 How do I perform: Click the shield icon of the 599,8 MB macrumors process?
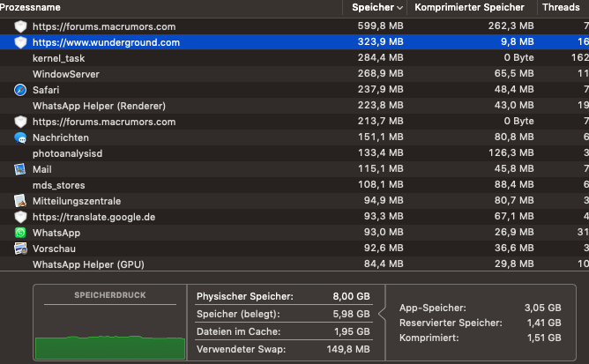[x=20, y=26]
